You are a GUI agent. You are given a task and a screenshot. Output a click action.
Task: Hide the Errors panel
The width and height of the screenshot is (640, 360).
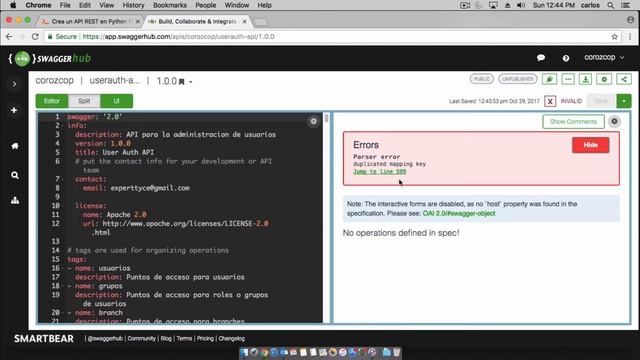(590, 145)
